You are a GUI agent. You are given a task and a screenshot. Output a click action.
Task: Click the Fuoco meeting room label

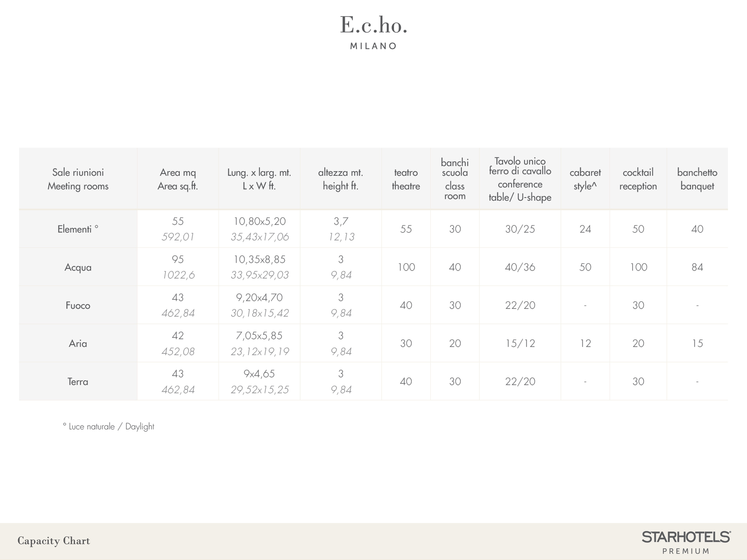(x=78, y=306)
